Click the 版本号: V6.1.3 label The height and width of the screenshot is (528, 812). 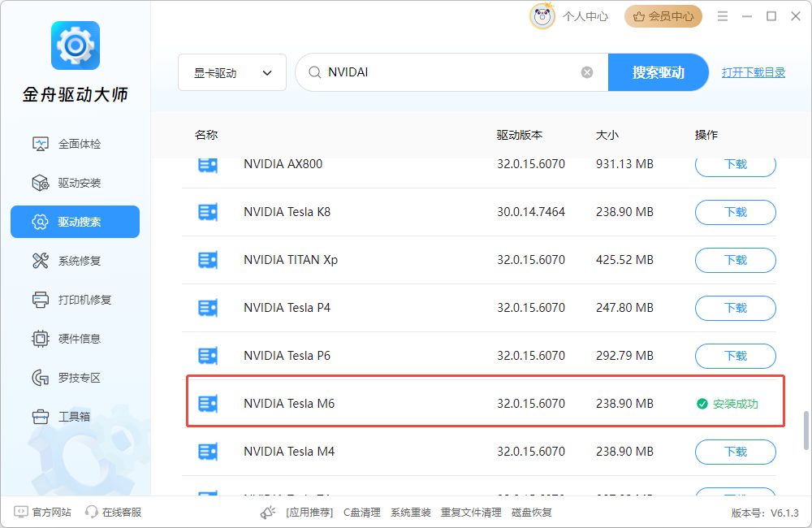click(x=765, y=513)
